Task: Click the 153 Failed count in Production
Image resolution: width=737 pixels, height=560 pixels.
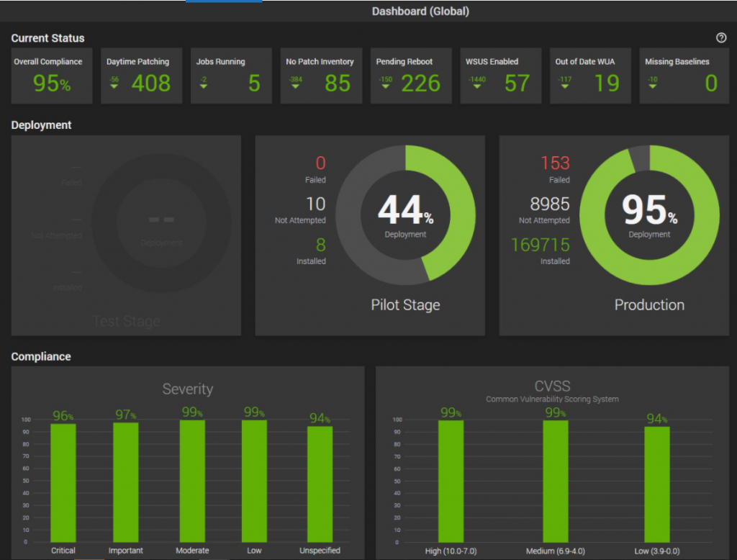Action: tap(555, 163)
